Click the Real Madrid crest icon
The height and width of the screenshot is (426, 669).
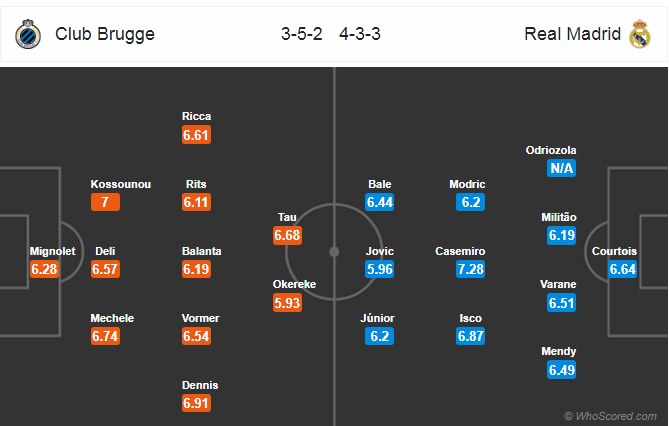pyautogui.click(x=639, y=34)
